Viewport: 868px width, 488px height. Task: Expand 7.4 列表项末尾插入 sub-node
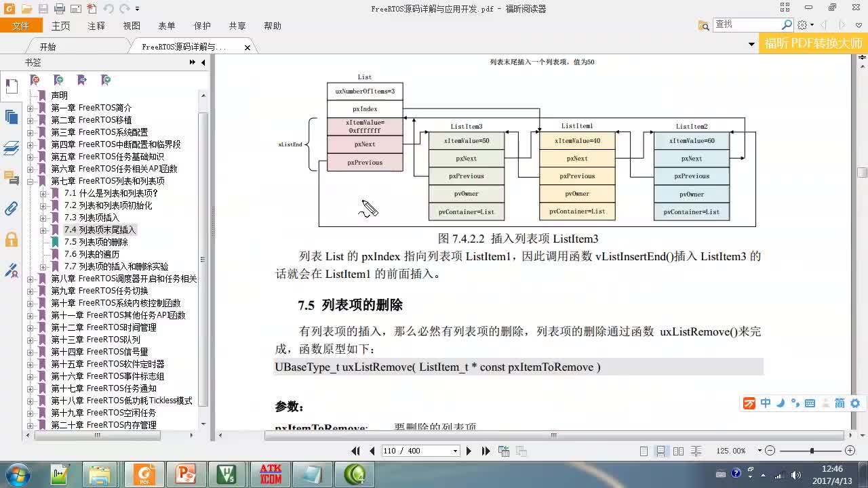[x=43, y=230]
